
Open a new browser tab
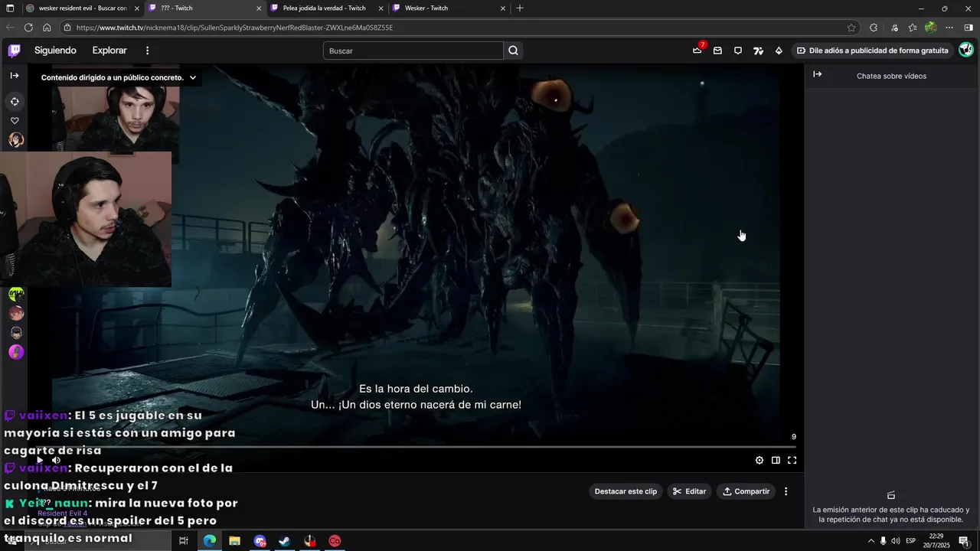(x=520, y=8)
